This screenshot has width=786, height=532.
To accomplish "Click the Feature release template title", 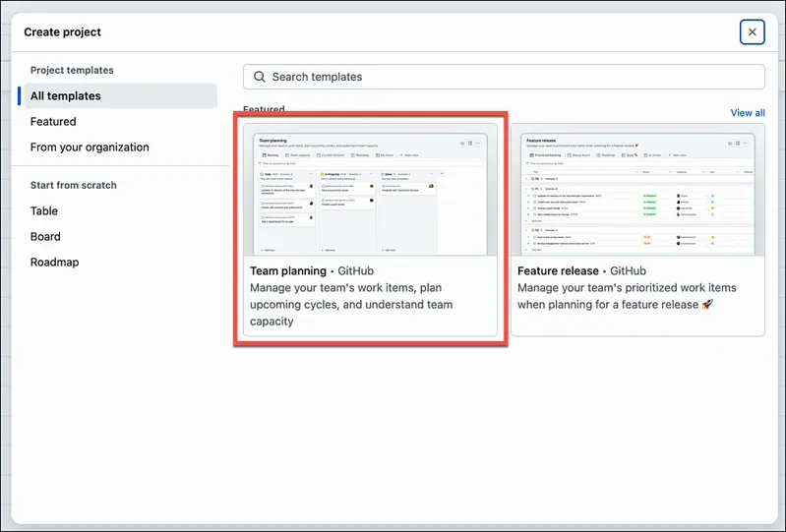I will (x=558, y=271).
